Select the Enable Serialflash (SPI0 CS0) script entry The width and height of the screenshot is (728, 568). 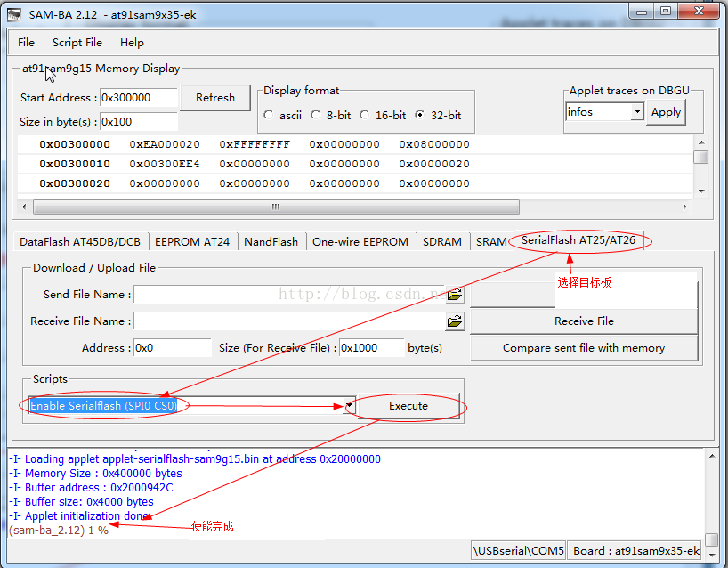103,405
